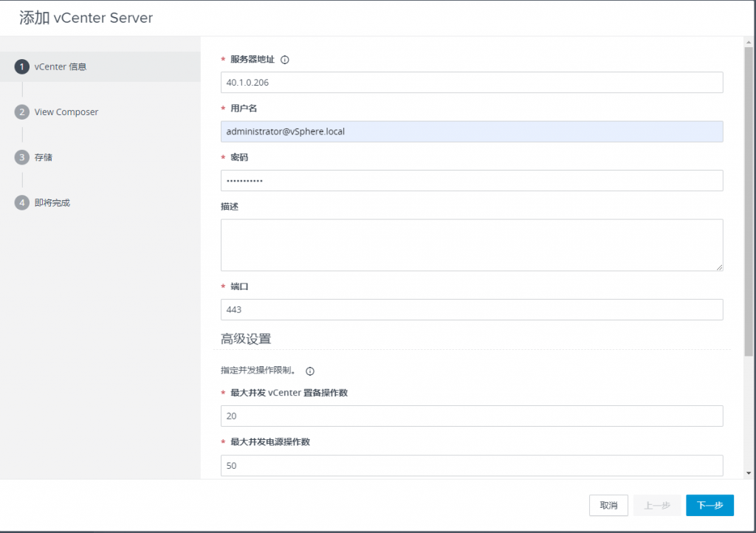Click the step number 1 circle

21,66
